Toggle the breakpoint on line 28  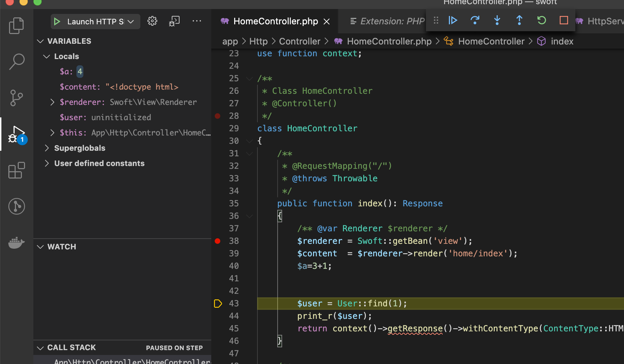(x=217, y=116)
